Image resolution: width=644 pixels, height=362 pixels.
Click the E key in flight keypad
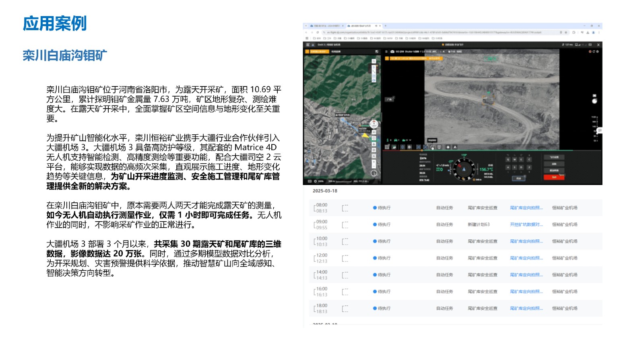(x=521, y=159)
